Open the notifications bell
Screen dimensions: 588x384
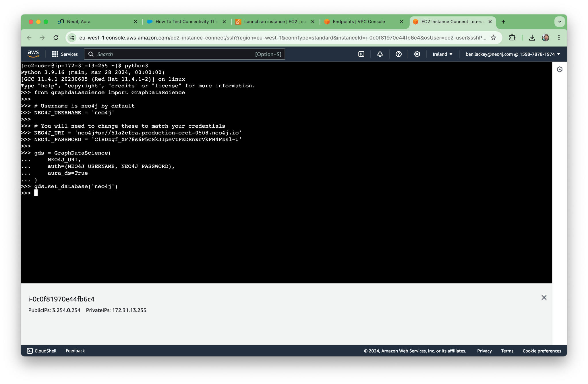pos(380,54)
